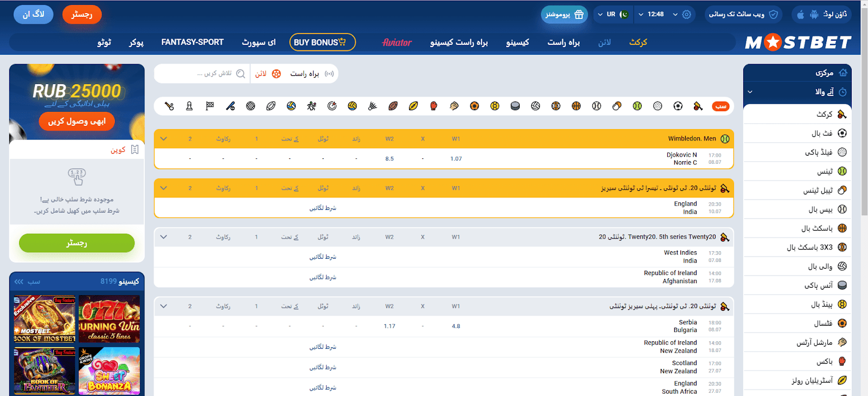Select darts target icon in filter bar
The image size is (868, 396).
[x=332, y=106]
